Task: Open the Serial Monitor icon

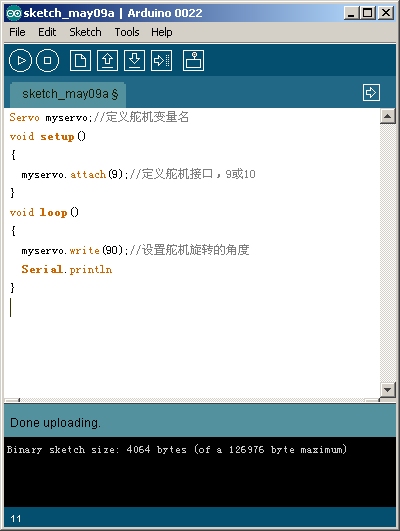Action: point(193,61)
